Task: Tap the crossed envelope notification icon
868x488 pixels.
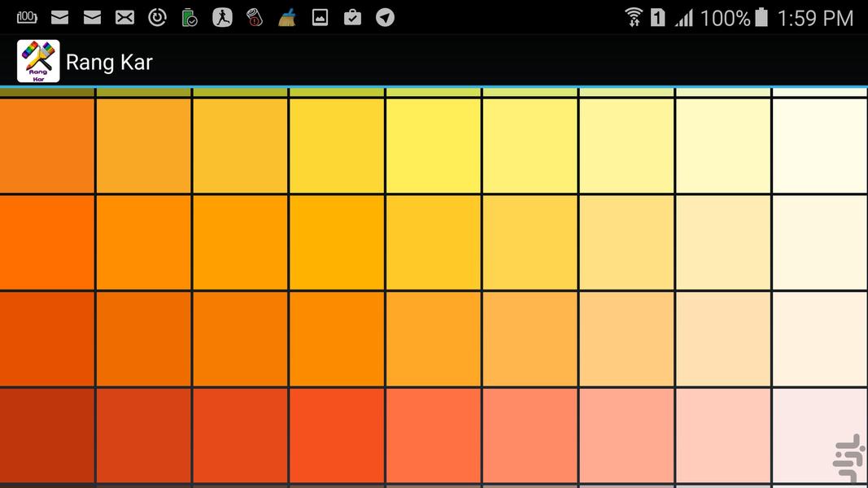Action: coord(124,17)
